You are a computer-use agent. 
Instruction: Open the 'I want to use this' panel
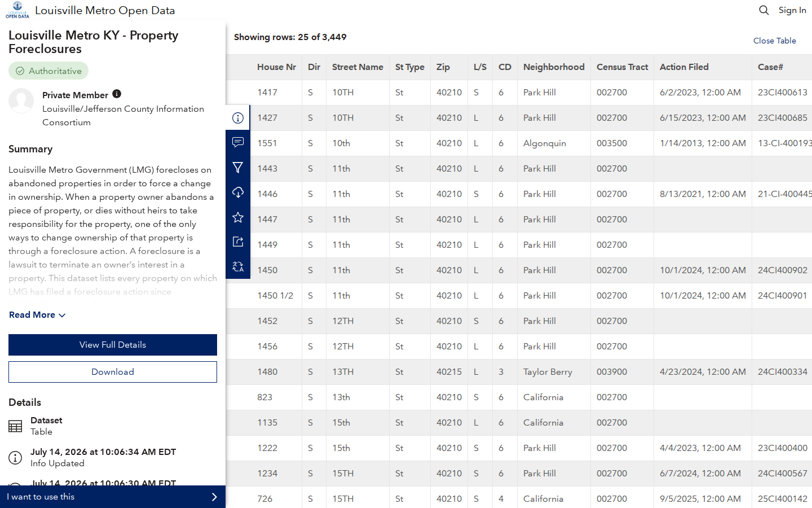[113, 497]
